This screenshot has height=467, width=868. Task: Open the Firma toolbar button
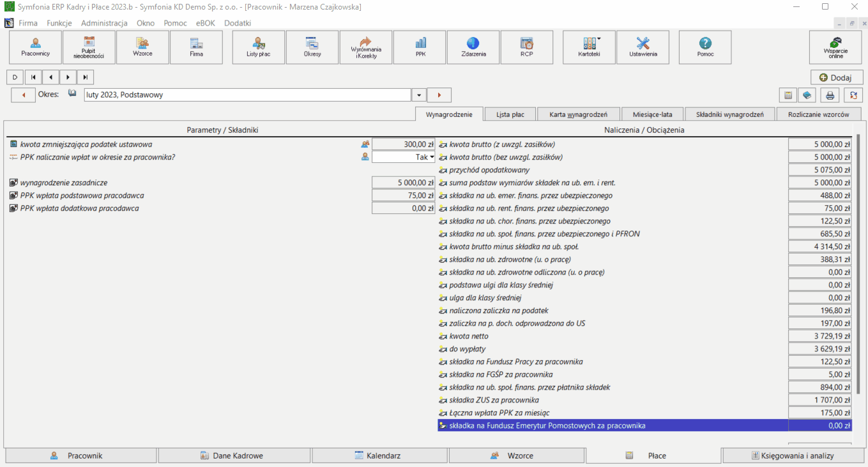pyautogui.click(x=196, y=47)
